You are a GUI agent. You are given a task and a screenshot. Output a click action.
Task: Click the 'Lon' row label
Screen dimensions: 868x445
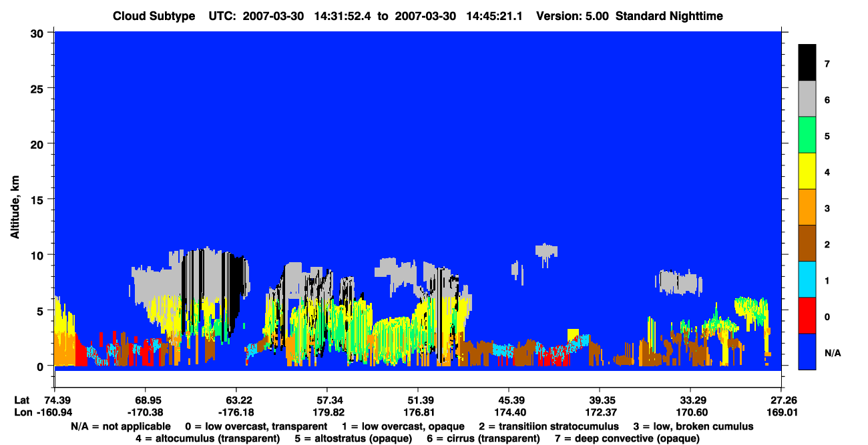[22, 412]
